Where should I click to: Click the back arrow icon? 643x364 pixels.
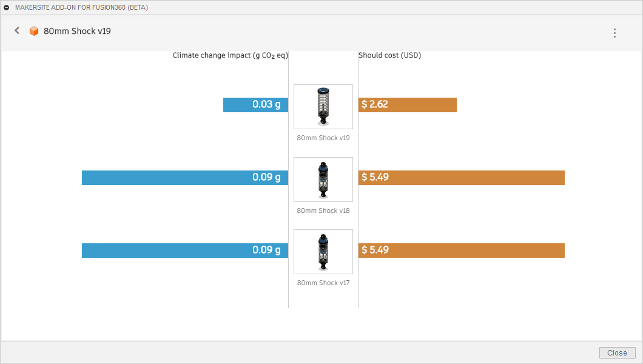coord(17,30)
